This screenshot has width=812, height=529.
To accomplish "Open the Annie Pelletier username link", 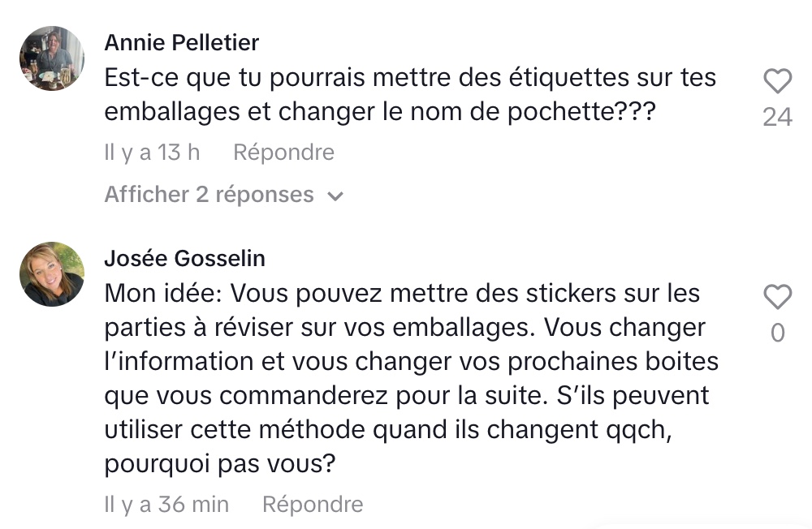I will [182, 42].
